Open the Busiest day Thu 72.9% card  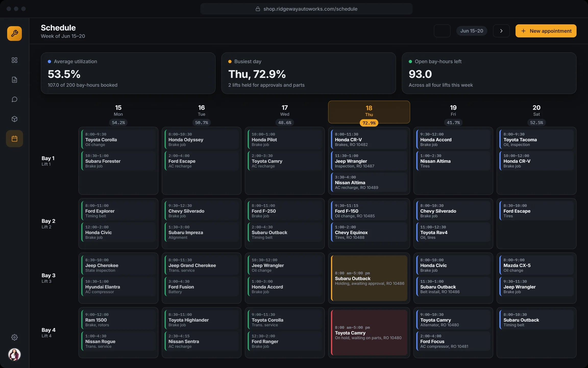[309, 73]
